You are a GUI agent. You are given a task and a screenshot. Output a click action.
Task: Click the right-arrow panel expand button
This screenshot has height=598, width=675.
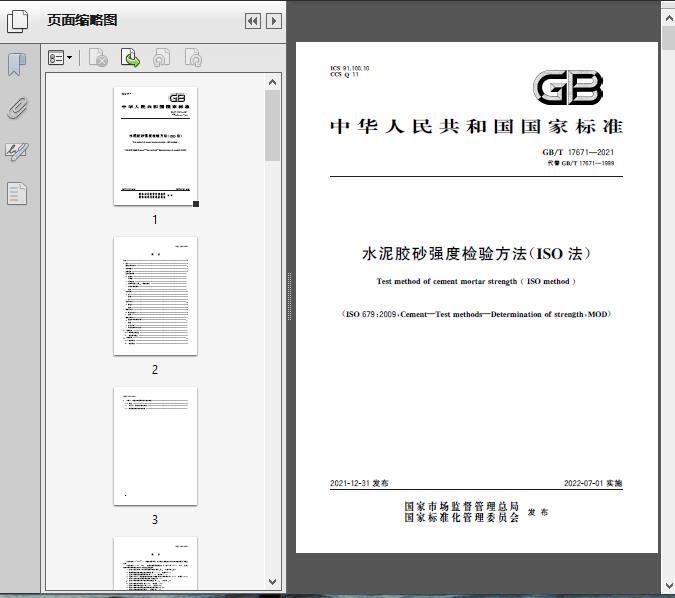pos(274,21)
